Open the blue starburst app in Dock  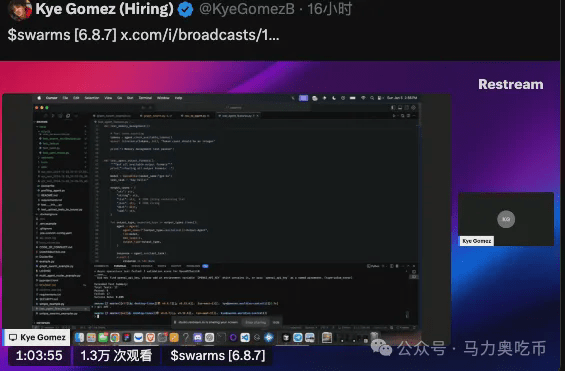click(269, 338)
